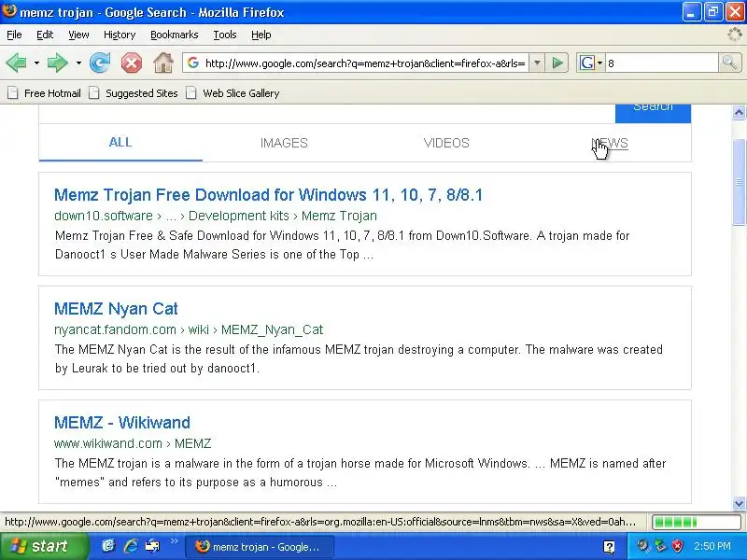Click the first system tray icon
This screenshot has width=747, height=560.
643,546
